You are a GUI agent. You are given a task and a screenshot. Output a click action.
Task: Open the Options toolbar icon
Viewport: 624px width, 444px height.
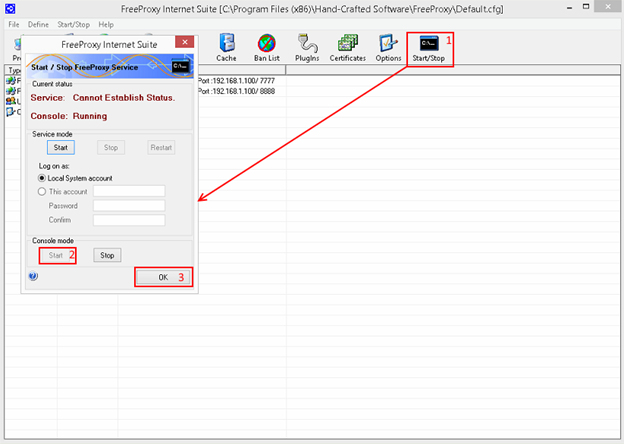[x=388, y=47]
